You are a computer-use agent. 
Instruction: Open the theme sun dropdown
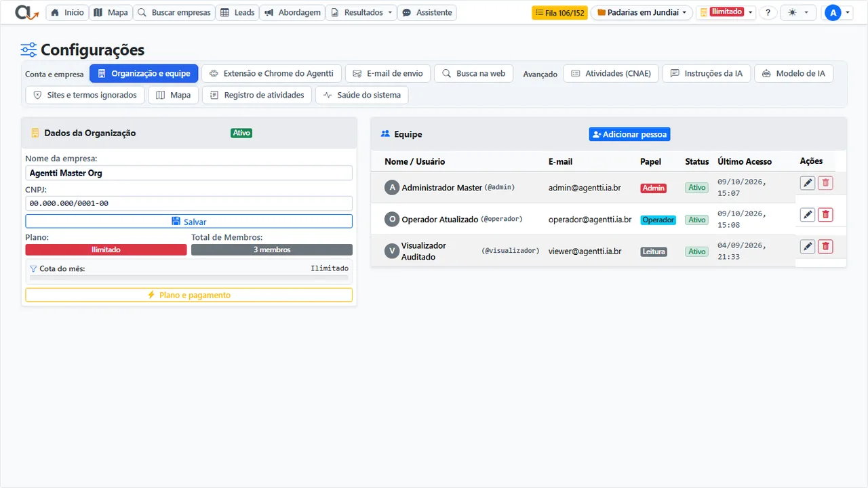pyautogui.click(x=798, y=13)
